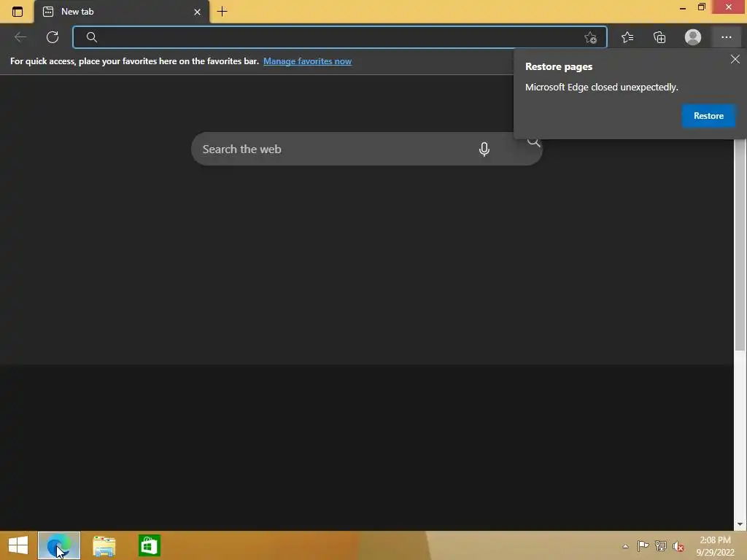Click Microsoft Edge taskbar icon
747x560 pixels.
[59, 545]
